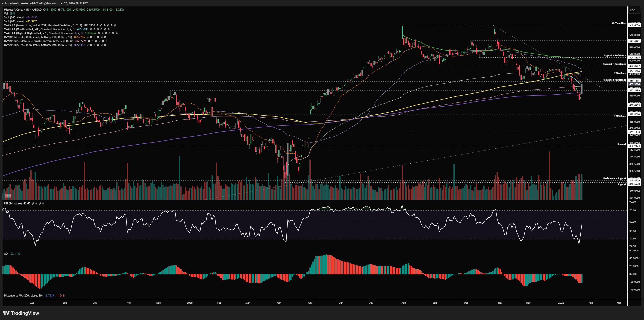Click the TradingView logo at bottom left
This screenshot has width=644, height=320.
pos(21,313)
